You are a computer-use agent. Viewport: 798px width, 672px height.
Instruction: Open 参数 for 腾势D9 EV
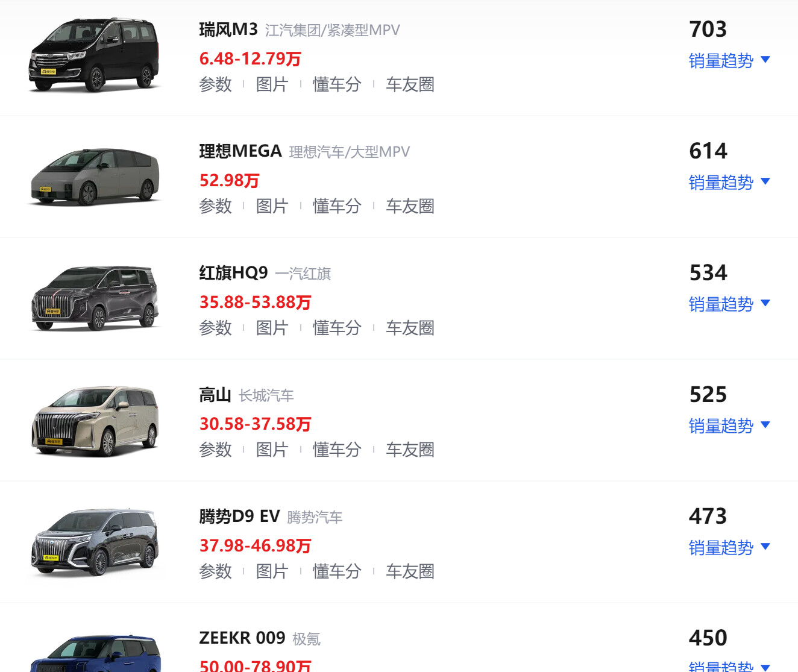click(215, 571)
